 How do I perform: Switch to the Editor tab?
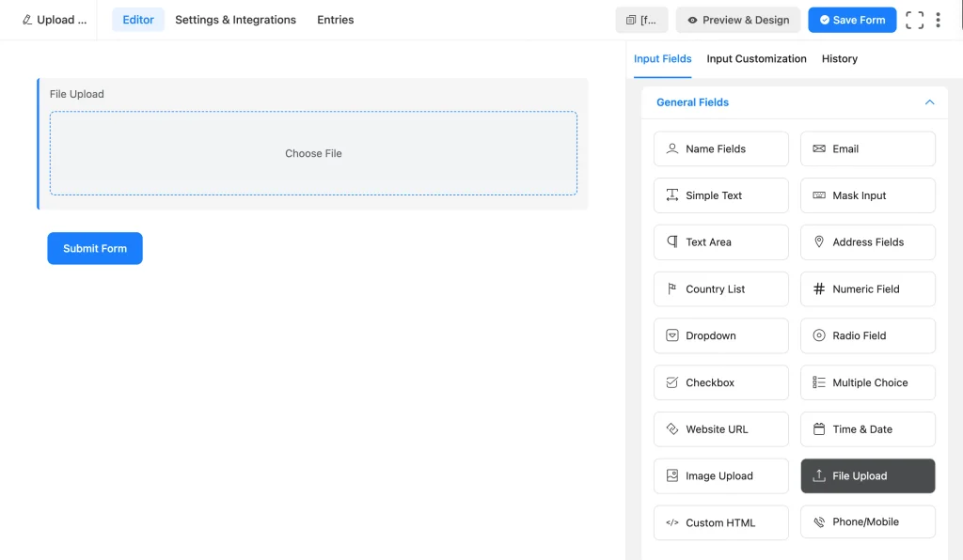[138, 20]
